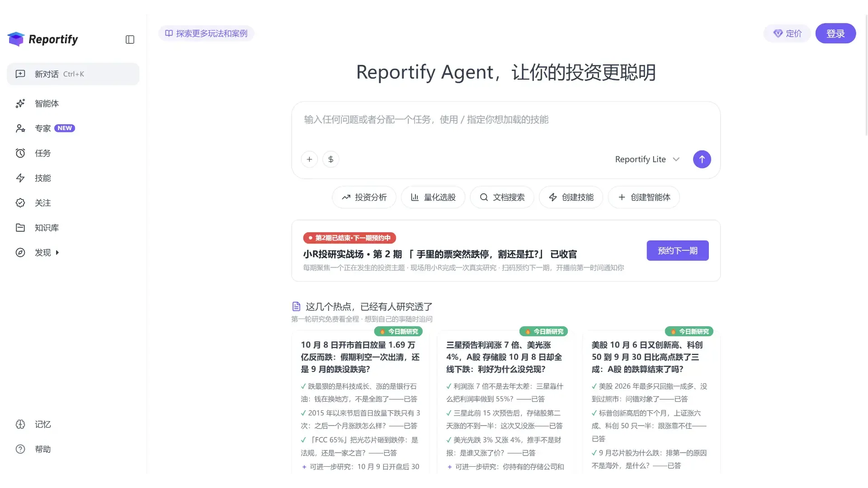Image resolution: width=868 pixels, height=488 pixels.
Task: Click the page vertical scrollbar
Action: tap(866, 75)
